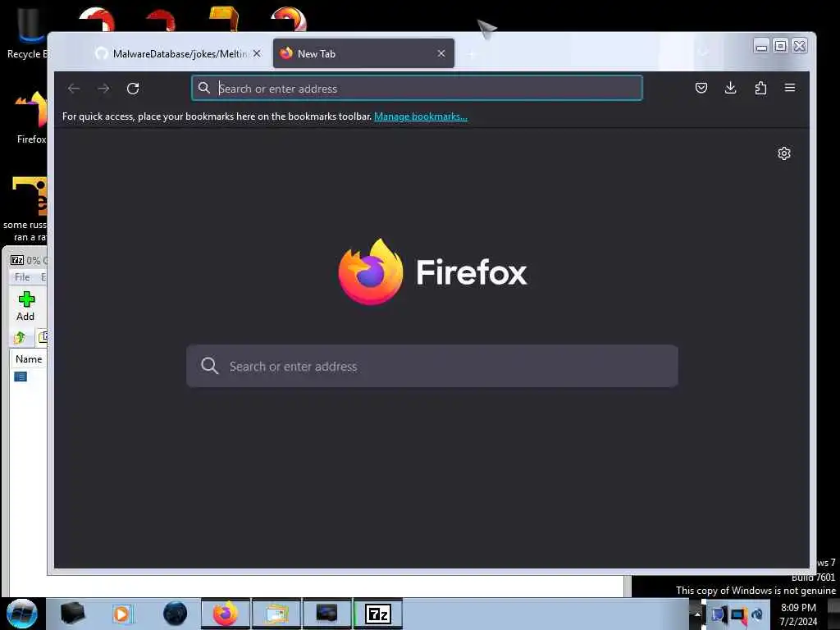Click the black box taskbar icon
840x630 pixels.
click(72, 614)
